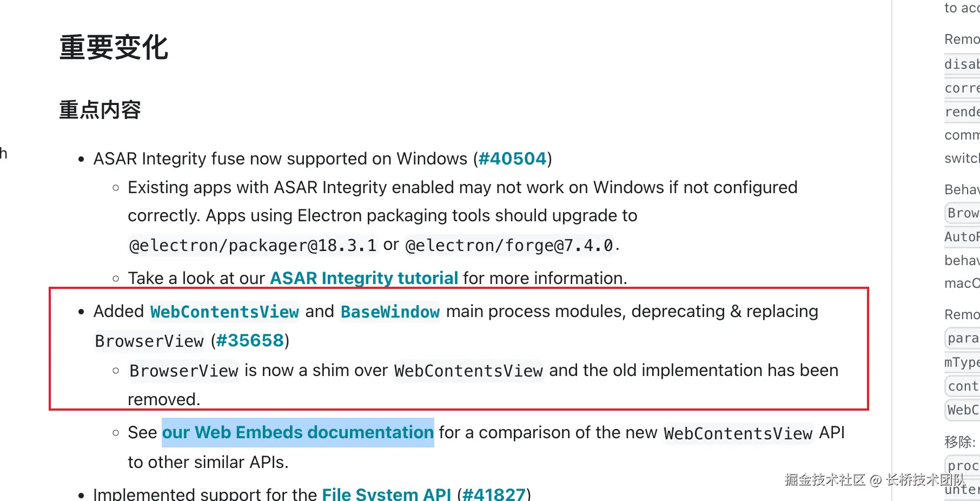This screenshot has width=980, height=501.
Task: Open the File System API link
Action: 386,493
